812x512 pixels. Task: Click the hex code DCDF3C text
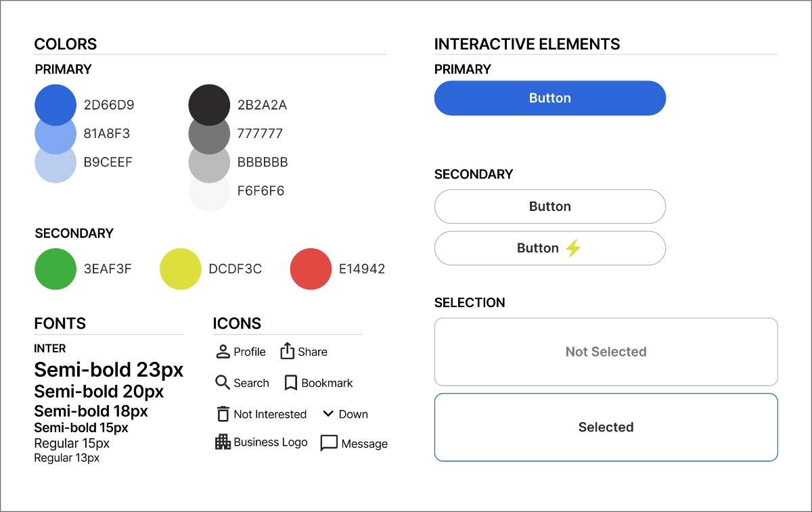click(235, 269)
